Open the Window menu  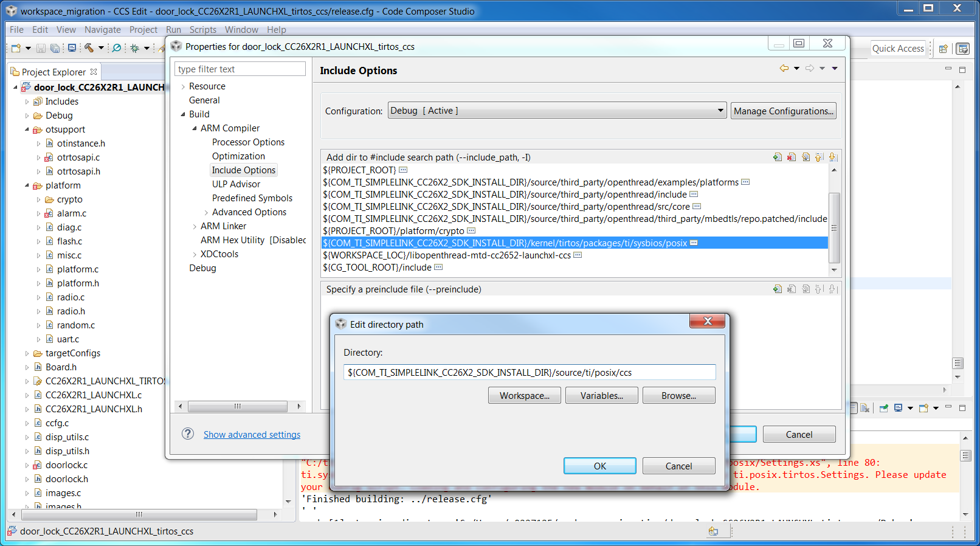(x=241, y=29)
